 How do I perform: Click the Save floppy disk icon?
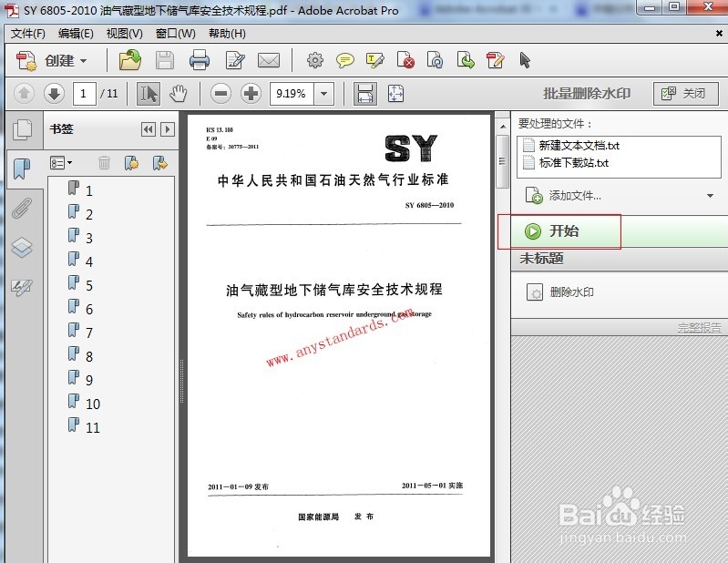(164, 60)
